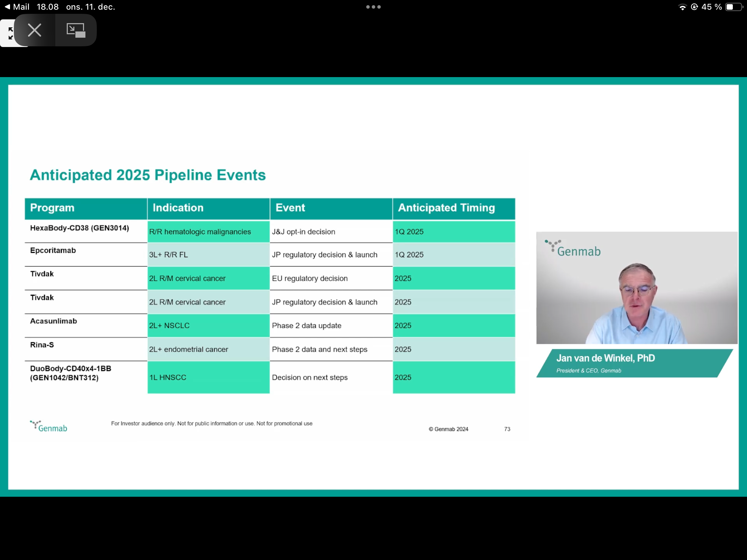The image size is (747, 560).
Task: Return to the Mail app
Action: [x=17, y=7]
